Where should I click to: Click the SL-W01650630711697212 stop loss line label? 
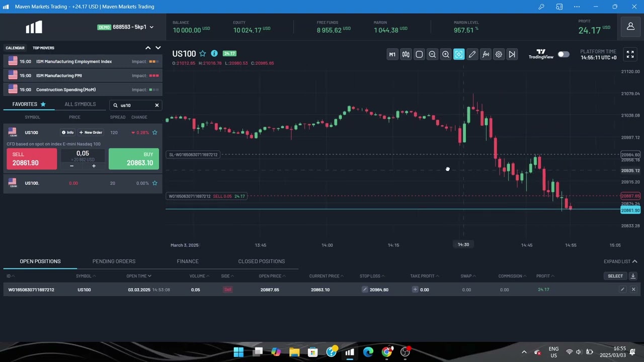coord(193,154)
